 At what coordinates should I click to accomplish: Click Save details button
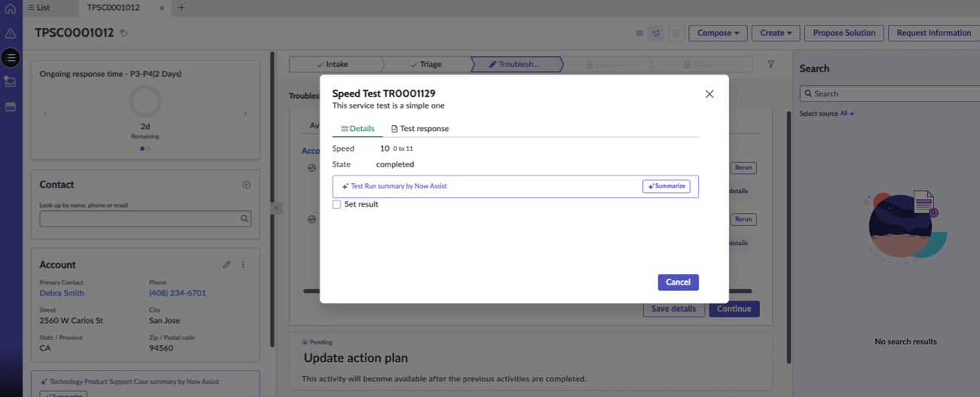(674, 309)
